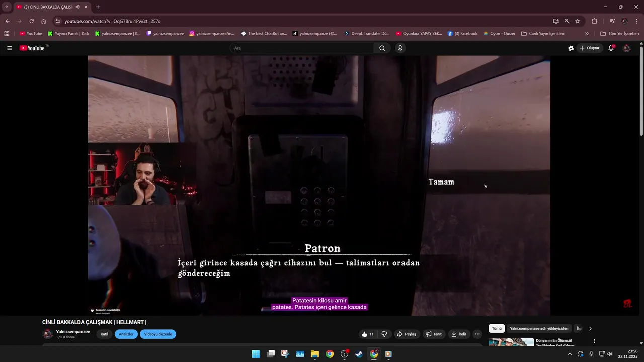The width and height of the screenshot is (644, 362).
Task: Open the browser media control icon
Action: [612, 21]
